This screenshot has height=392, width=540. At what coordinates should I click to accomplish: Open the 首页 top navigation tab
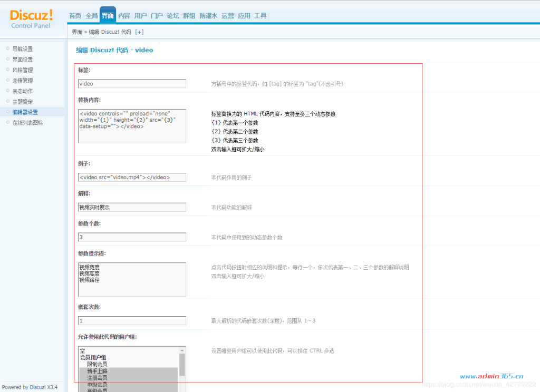coord(75,15)
